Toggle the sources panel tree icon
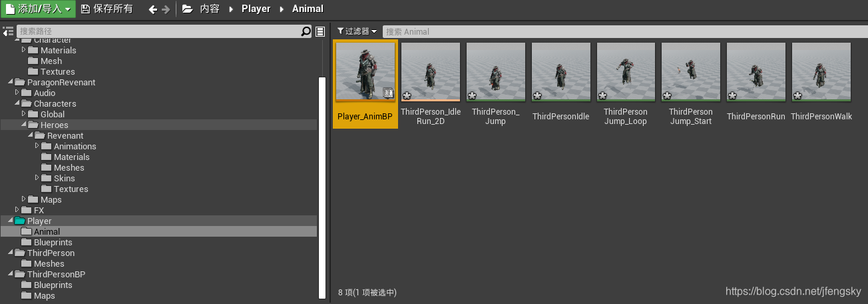The width and height of the screenshot is (868, 304). 7,31
